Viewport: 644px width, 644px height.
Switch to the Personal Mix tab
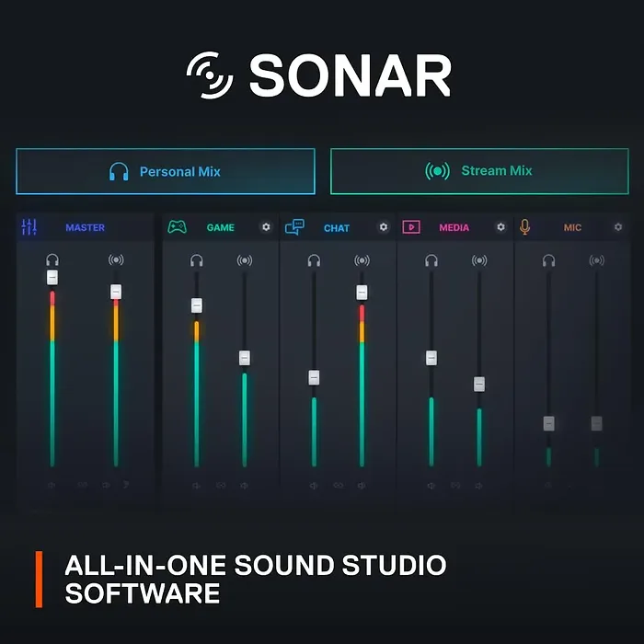(x=166, y=171)
